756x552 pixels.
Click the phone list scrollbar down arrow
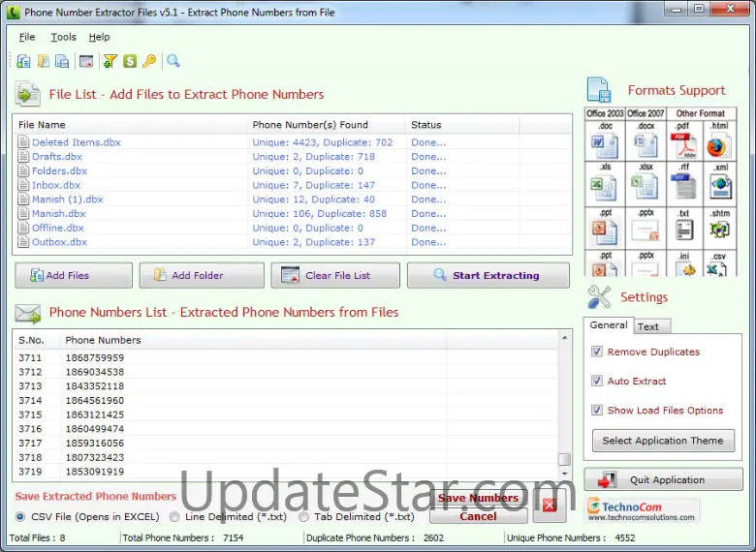565,474
